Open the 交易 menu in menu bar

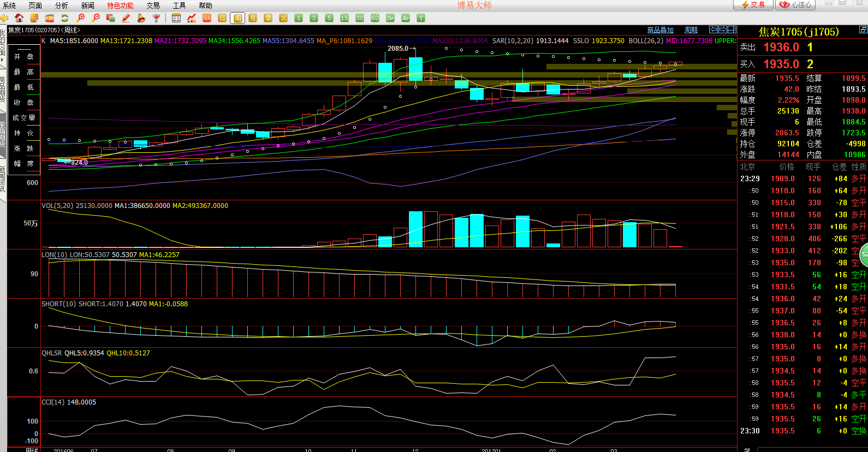(153, 5)
